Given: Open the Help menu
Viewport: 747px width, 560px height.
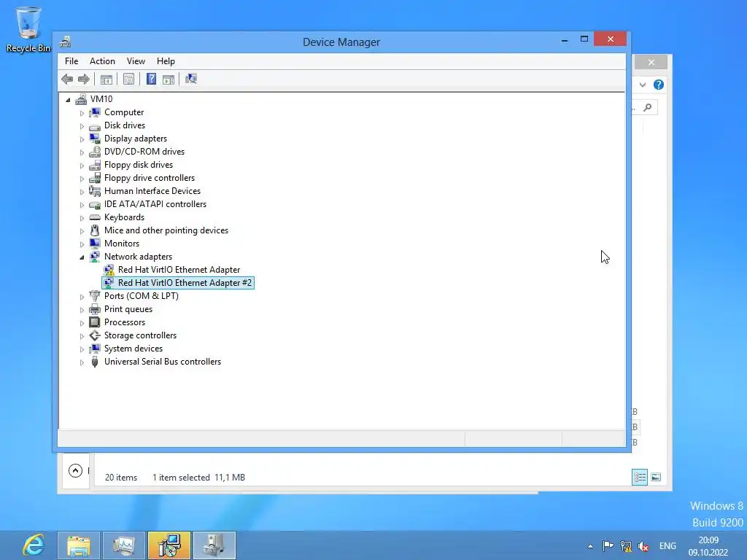Looking at the screenshot, I should (x=166, y=61).
